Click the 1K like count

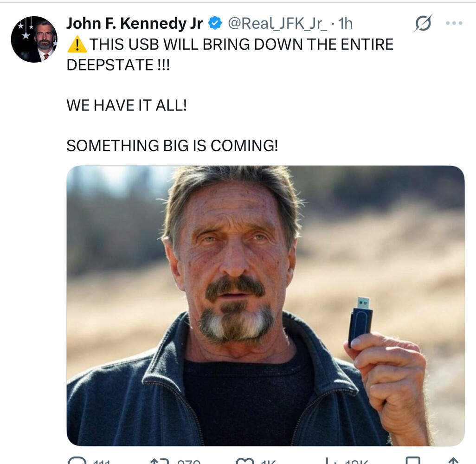tap(268, 462)
